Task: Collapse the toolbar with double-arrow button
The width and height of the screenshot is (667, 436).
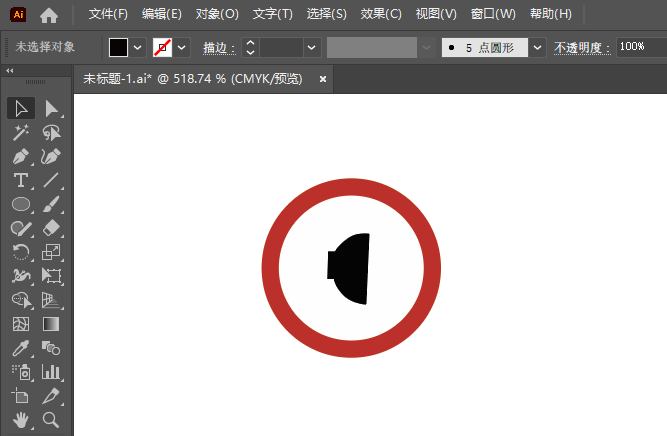Action: click(x=10, y=71)
